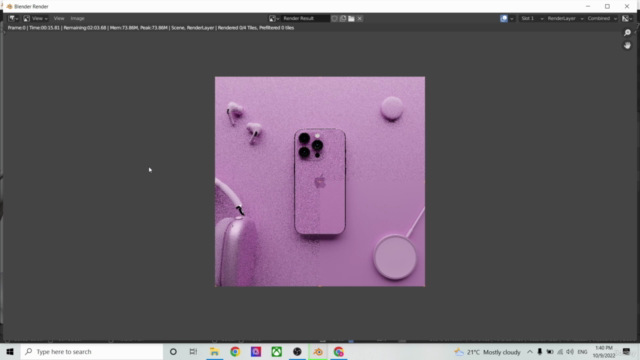Open the Windows Start menu
Image resolution: width=640 pixels, height=360 pixels.
(x=10, y=351)
